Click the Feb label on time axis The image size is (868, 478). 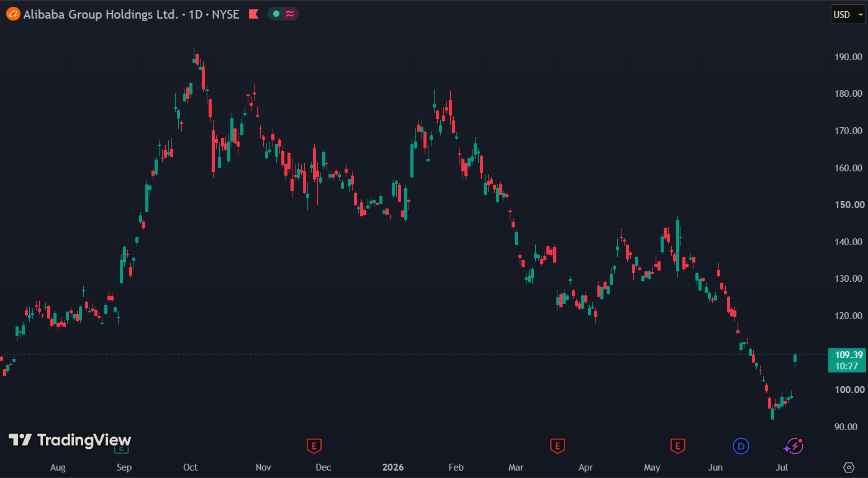point(456,467)
